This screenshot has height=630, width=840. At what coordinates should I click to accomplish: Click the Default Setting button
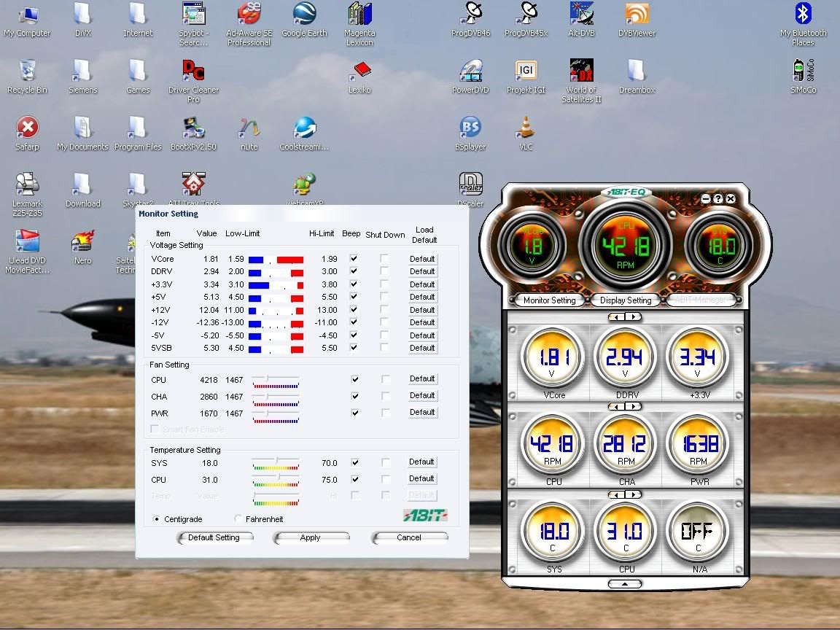pos(214,537)
